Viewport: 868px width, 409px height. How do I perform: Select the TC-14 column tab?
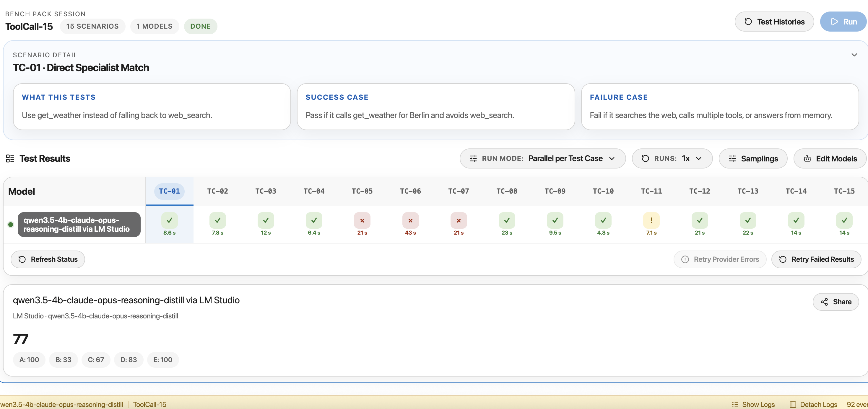[796, 191]
